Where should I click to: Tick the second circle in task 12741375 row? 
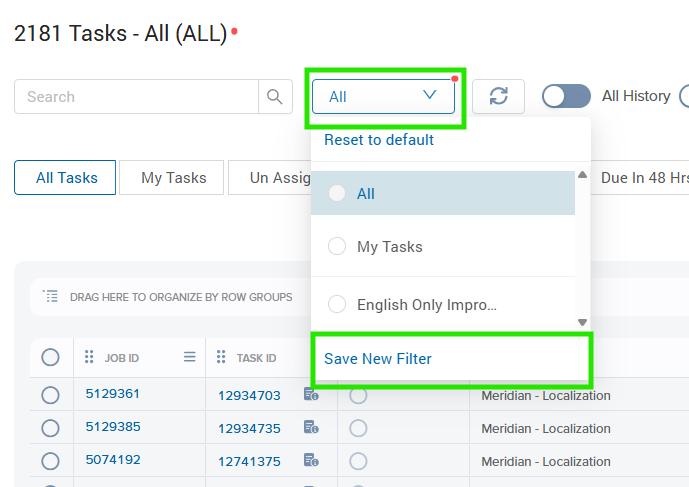click(x=358, y=461)
